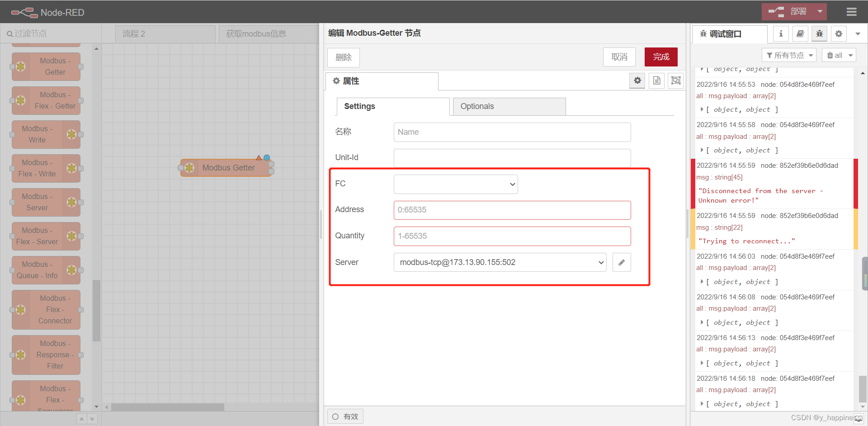Viewport: 868px width, 426px height.
Task: Toggle the 有效 enabled node button
Action: click(345, 417)
